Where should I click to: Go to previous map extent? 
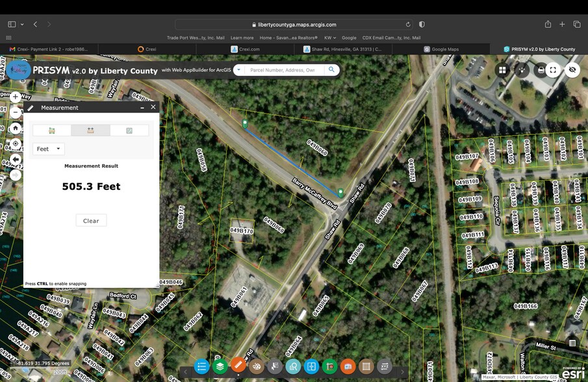[16, 159]
